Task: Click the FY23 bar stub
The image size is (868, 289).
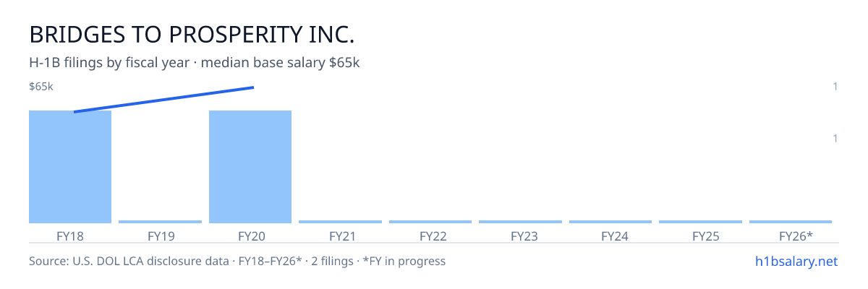Action: click(520, 222)
